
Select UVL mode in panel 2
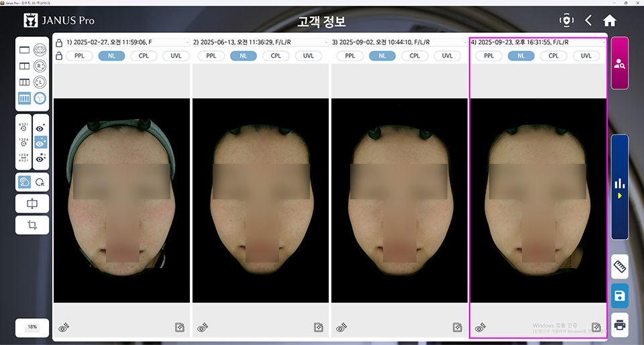coord(309,56)
